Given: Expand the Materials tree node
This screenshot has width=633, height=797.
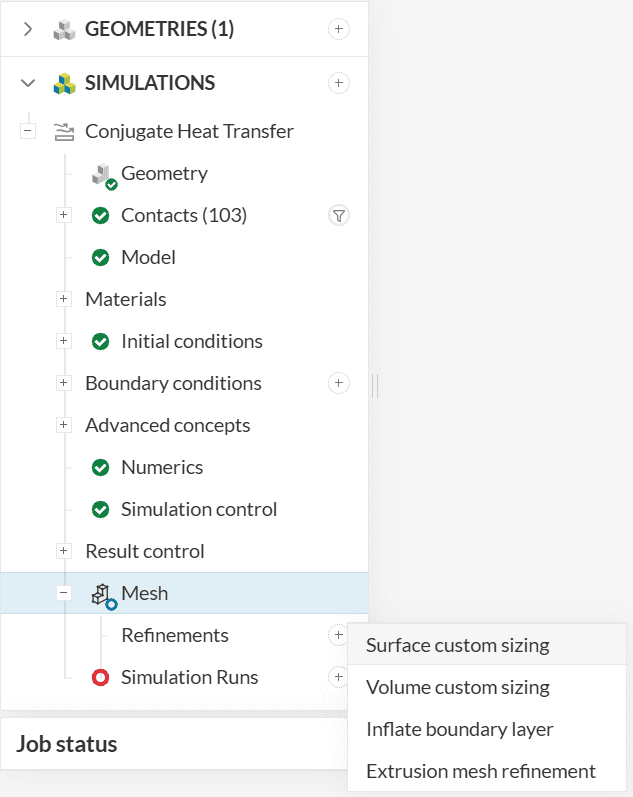Looking at the screenshot, I should [64, 299].
